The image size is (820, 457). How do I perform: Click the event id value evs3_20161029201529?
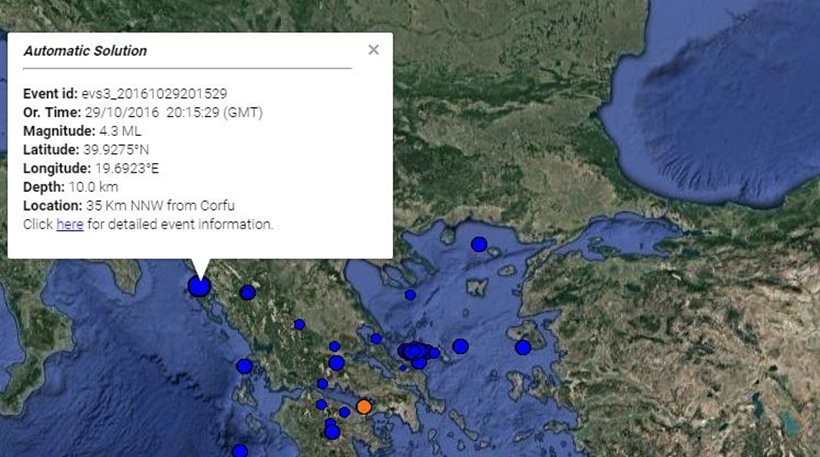tap(145, 94)
